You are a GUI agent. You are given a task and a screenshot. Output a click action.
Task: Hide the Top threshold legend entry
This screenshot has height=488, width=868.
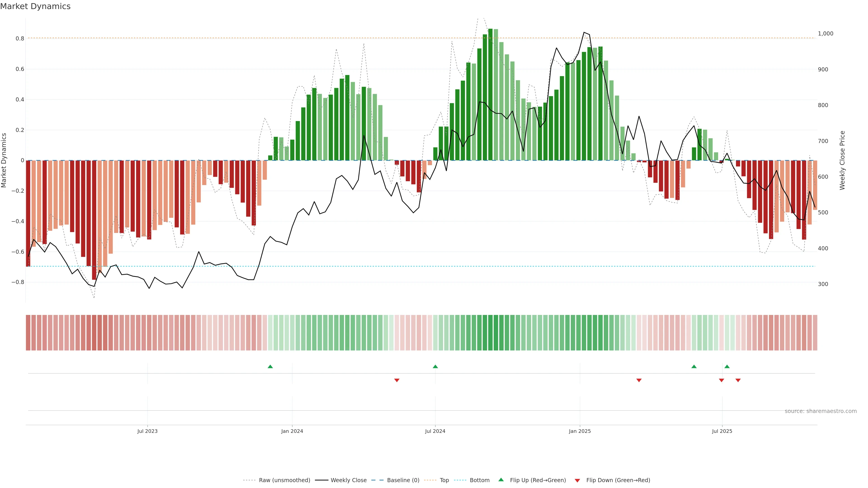click(x=444, y=480)
